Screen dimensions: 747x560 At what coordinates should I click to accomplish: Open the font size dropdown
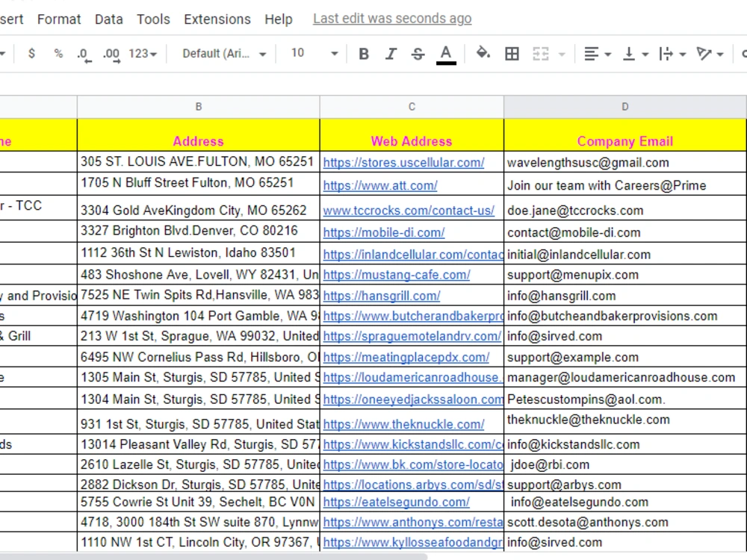coord(314,53)
